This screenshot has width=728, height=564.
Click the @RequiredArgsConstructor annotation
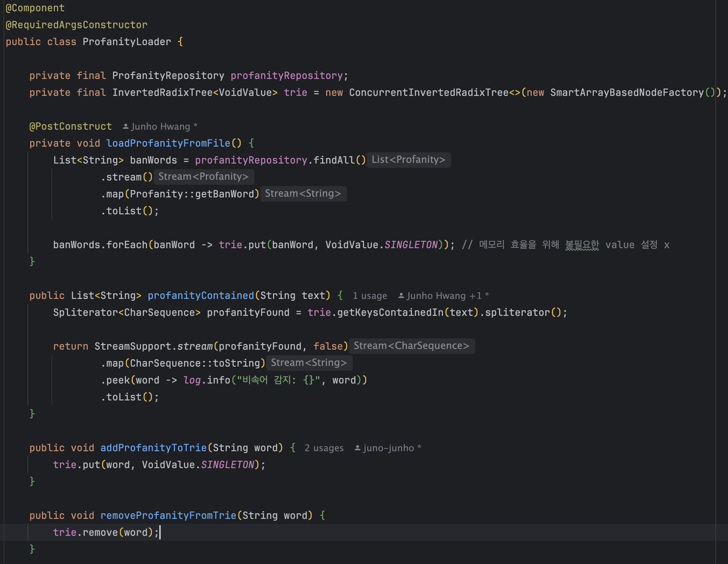(76, 25)
